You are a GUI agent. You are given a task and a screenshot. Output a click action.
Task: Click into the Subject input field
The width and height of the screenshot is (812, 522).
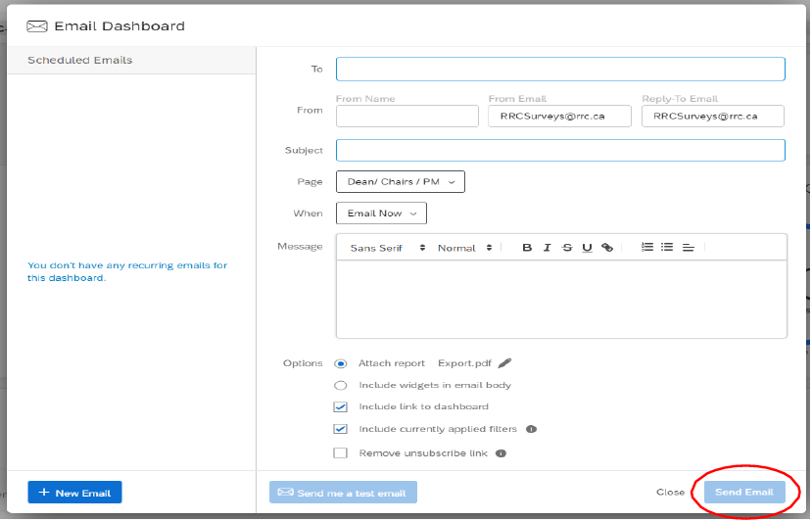pos(560,150)
